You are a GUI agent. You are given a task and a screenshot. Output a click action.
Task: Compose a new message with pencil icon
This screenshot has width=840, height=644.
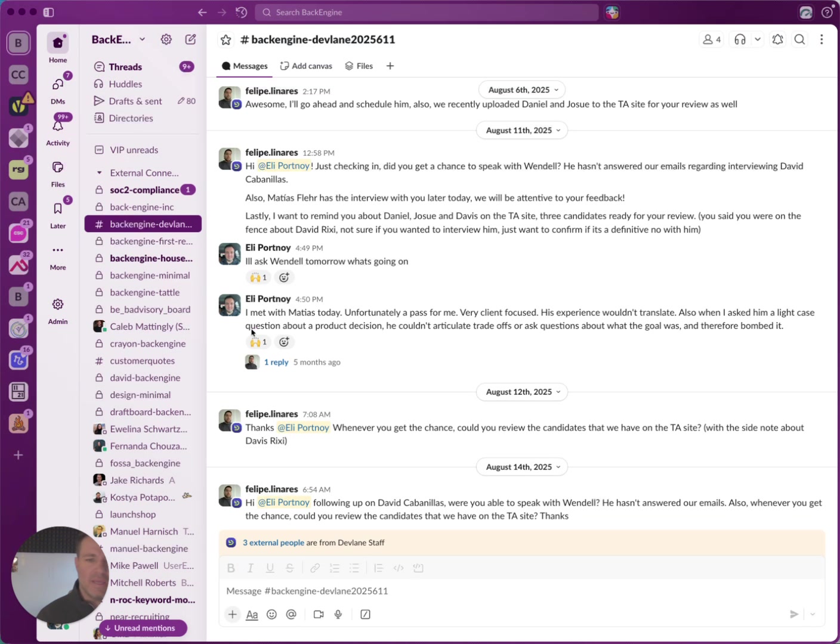(190, 39)
